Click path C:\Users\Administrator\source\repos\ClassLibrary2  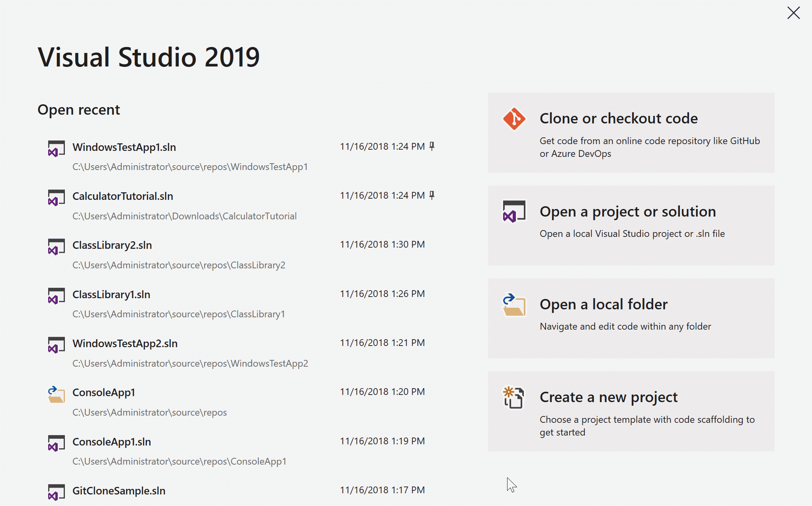[179, 265]
